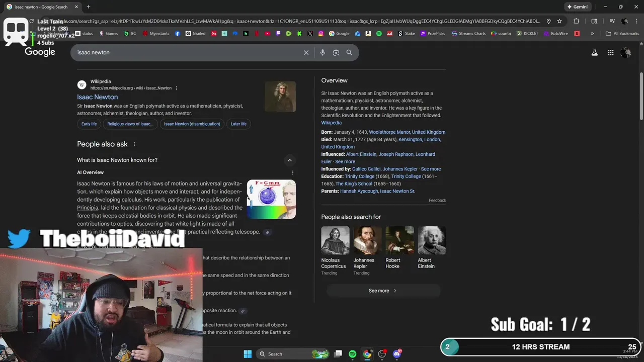Screen dimensions: 644x362
Task: Open the Chrome extensions puzzle icon
Action: click(577, 21)
